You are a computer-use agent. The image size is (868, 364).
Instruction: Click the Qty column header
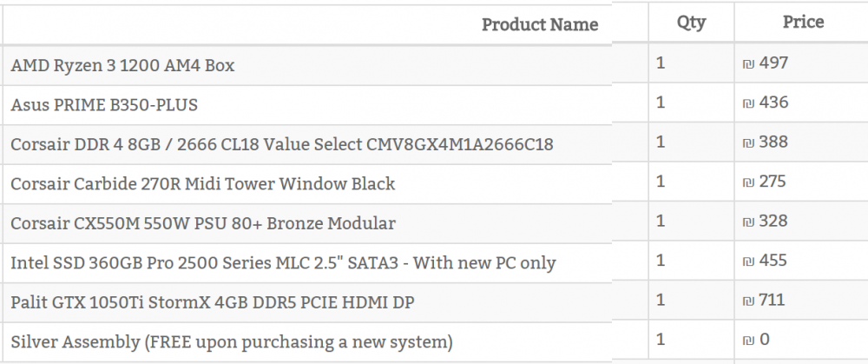point(691,23)
